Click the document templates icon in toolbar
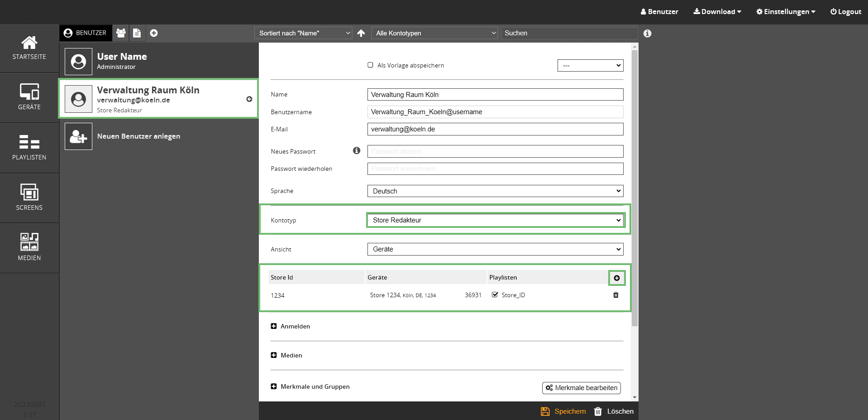 [x=137, y=33]
